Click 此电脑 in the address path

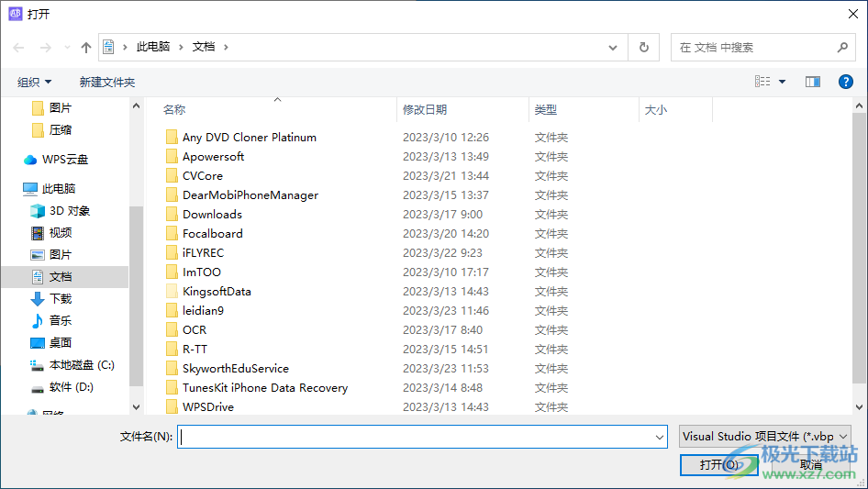pyautogui.click(x=153, y=47)
